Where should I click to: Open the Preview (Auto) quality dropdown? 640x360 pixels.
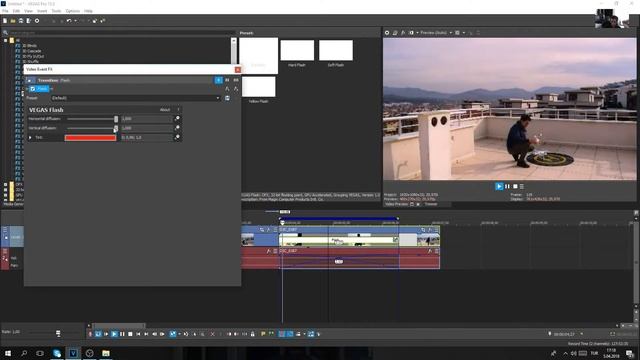click(x=436, y=33)
